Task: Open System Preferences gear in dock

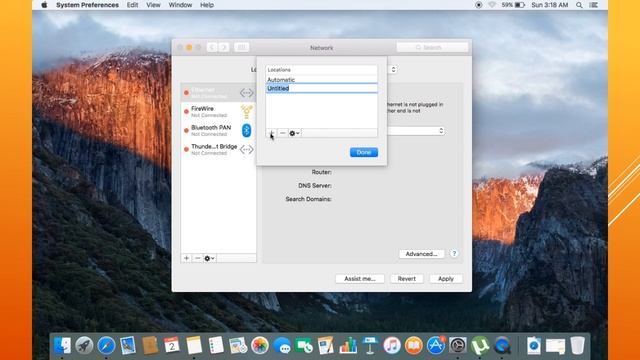Action: click(x=458, y=345)
